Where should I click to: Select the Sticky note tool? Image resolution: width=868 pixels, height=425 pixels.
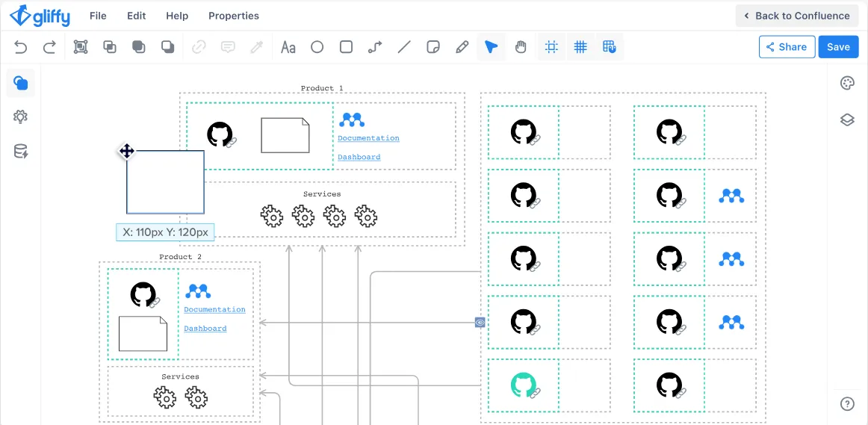[433, 47]
